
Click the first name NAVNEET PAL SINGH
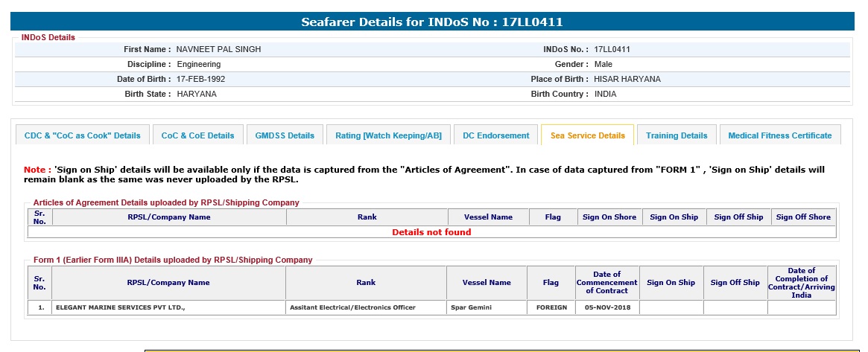pos(218,50)
